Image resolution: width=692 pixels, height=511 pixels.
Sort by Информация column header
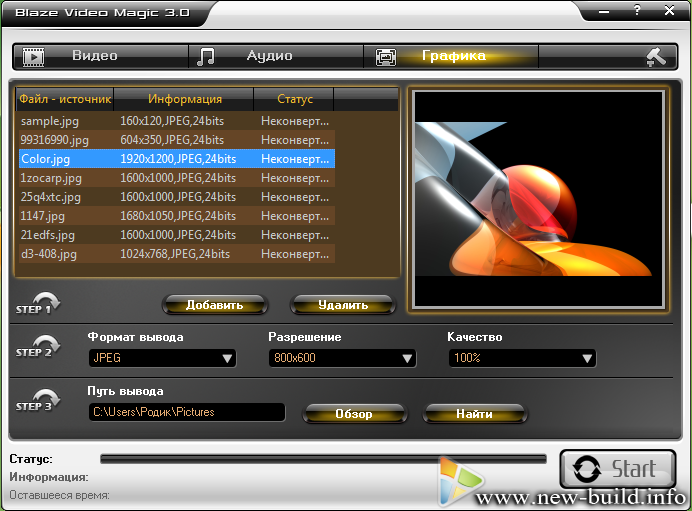(x=184, y=99)
